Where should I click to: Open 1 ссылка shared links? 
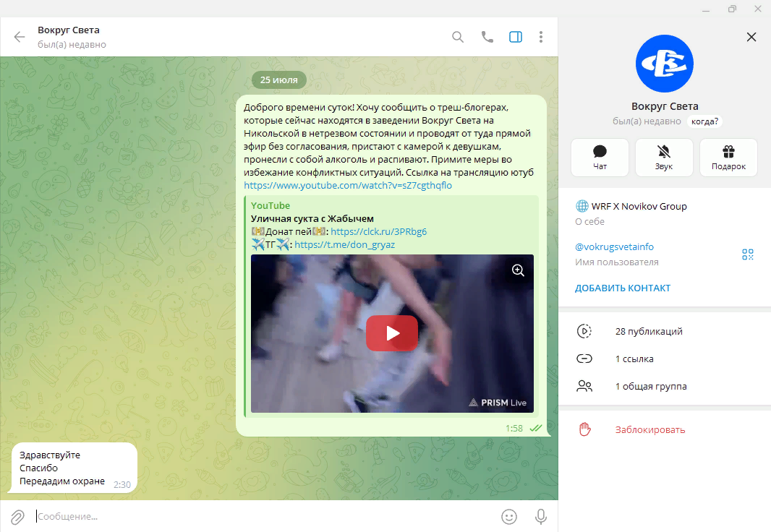[x=665, y=359]
